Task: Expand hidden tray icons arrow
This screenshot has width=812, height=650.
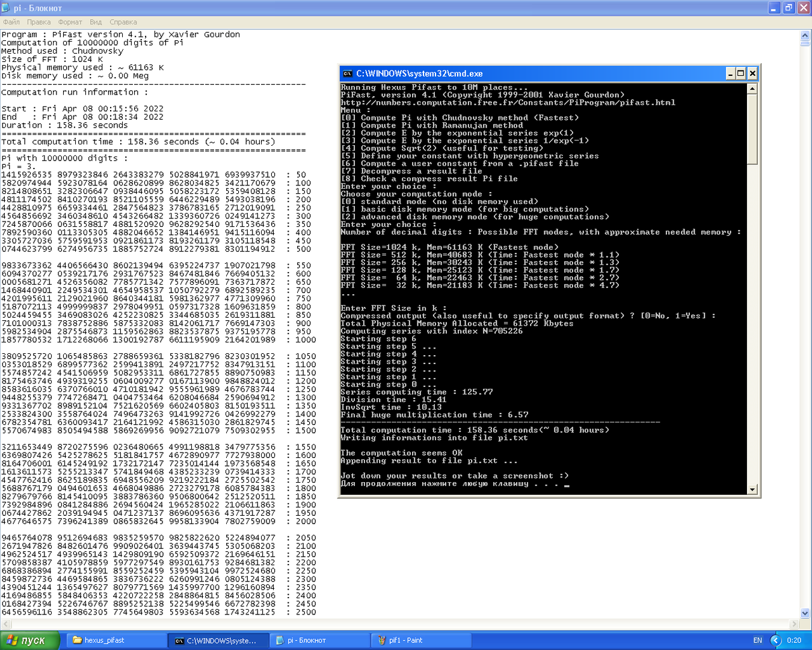Action: click(x=776, y=640)
